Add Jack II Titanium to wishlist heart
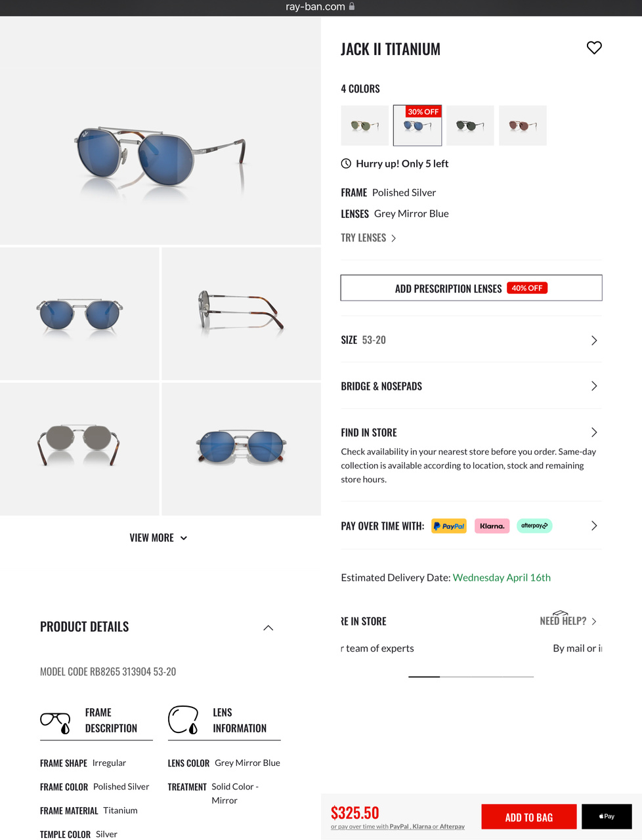Image resolution: width=642 pixels, height=840 pixels. 594,48
